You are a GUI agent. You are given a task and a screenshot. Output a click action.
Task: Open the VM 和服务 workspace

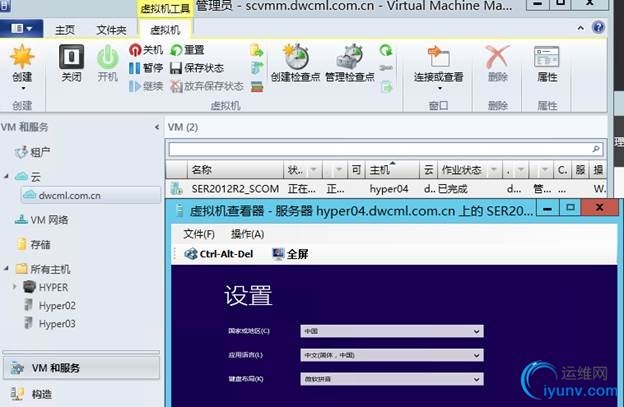coord(82,368)
